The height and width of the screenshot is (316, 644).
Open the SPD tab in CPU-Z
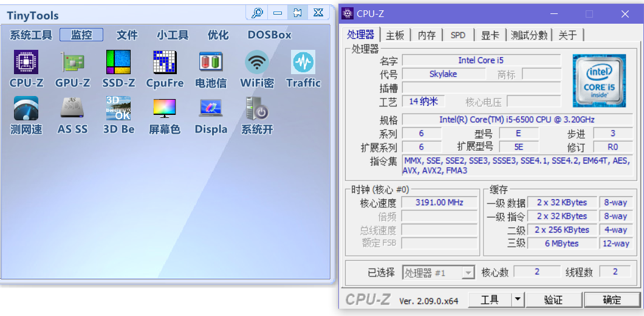pos(458,35)
